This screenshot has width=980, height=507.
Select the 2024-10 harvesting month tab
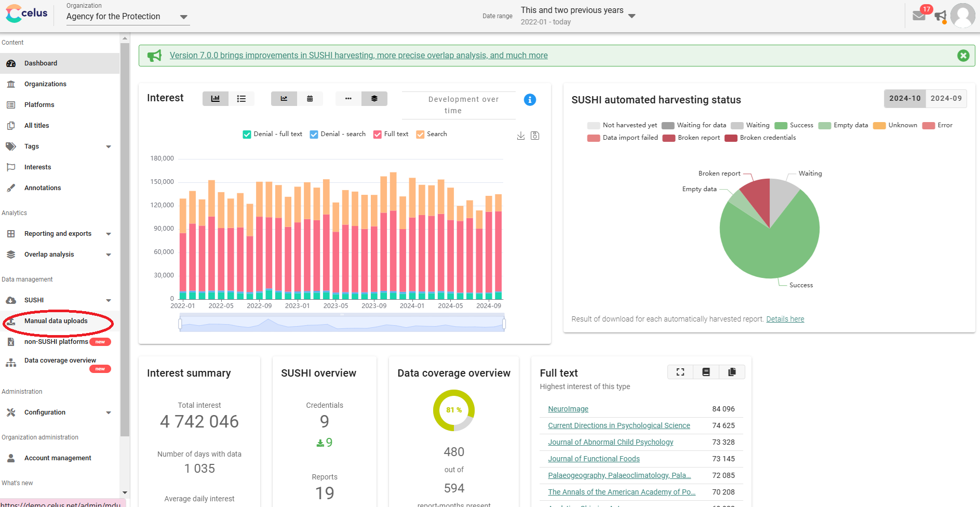905,98
